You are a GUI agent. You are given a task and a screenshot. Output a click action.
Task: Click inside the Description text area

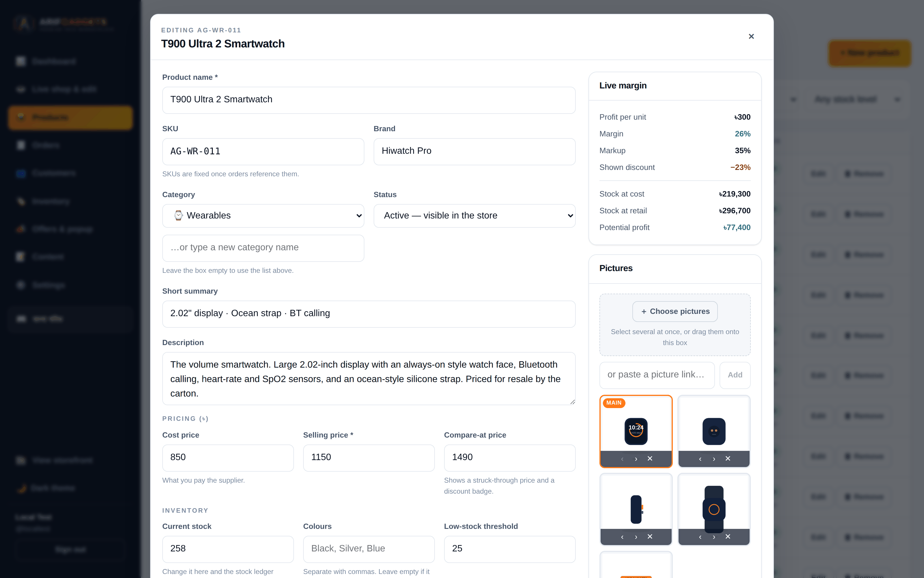[x=369, y=379]
